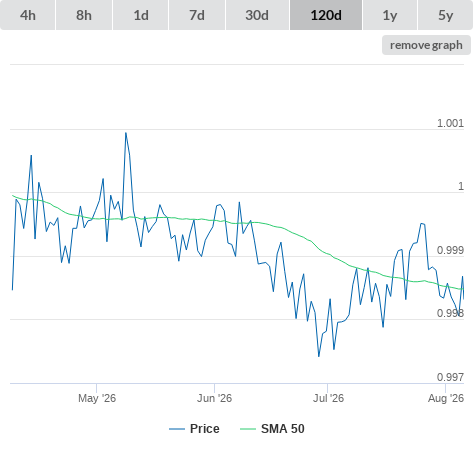Select the 7d time range
The height and width of the screenshot is (455, 474).
pyautogui.click(x=197, y=15)
